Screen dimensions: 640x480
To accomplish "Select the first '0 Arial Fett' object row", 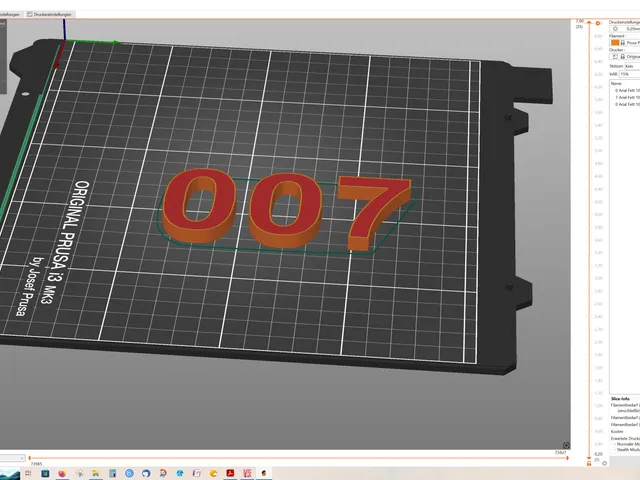I will 627,91.
